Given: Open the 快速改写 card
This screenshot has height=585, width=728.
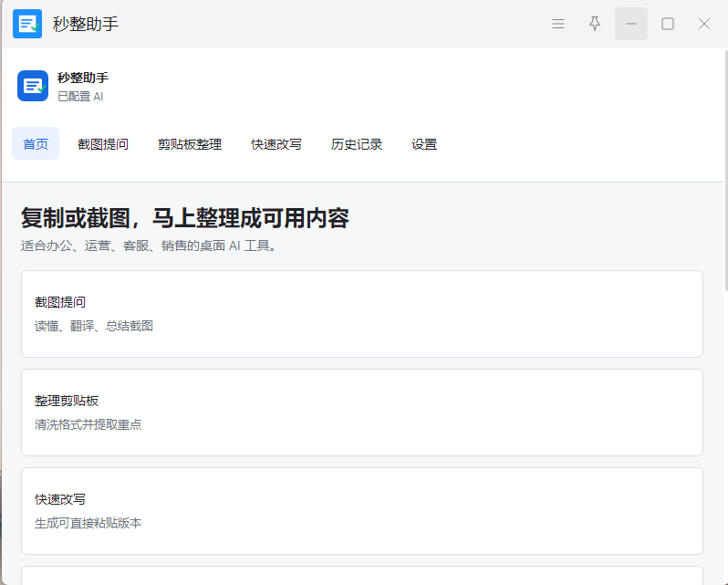Looking at the screenshot, I should pyautogui.click(x=362, y=511).
